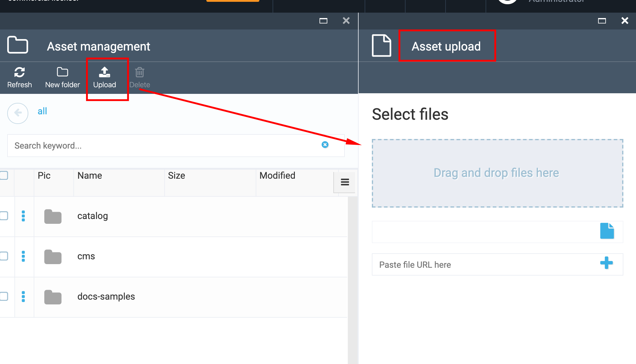Sort by the Name column header
The height and width of the screenshot is (364, 636).
90,176
